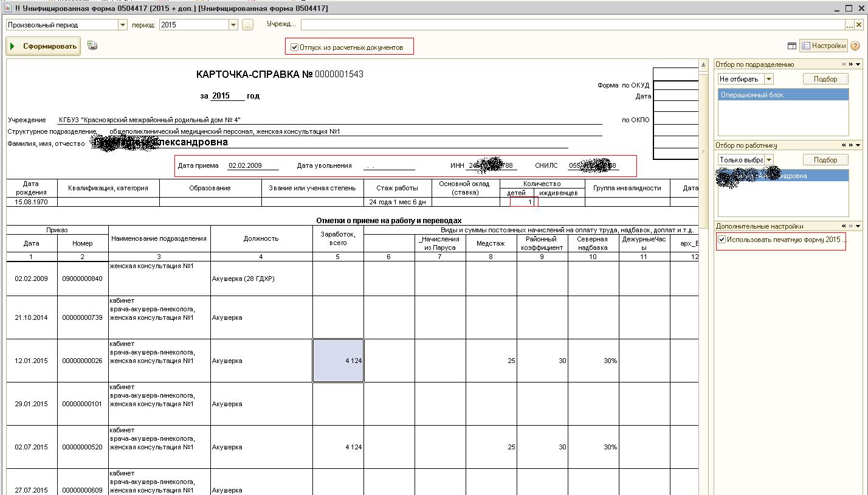Click the Акушерка (28 ГДХР) position cell
This screenshot has width=868, height=495.
click(x=261, y=279)
